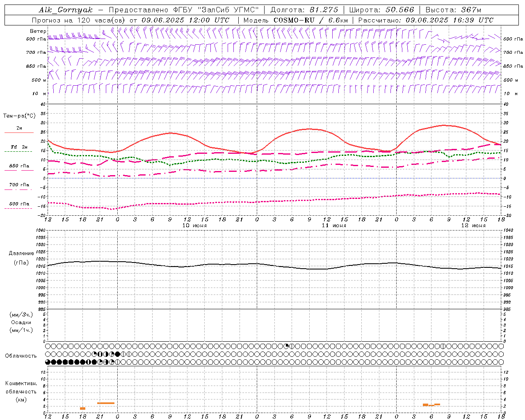Click the Осадки panel label

[x=21, y=322]
